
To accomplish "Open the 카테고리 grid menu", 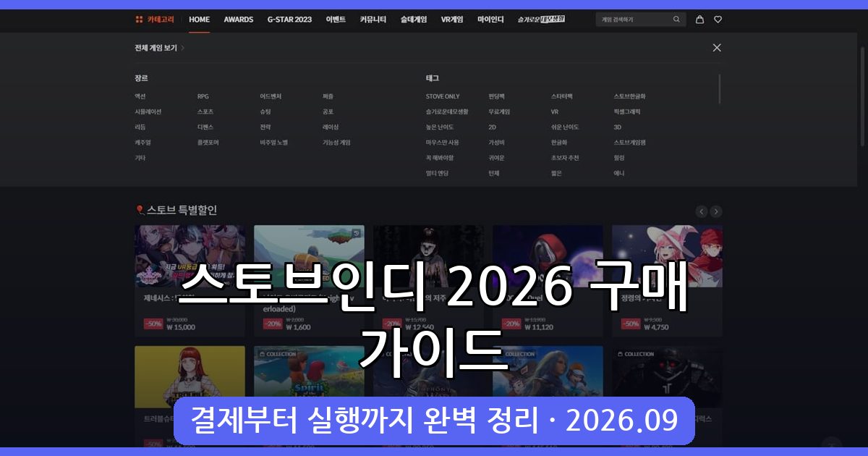I will pos(153,20).
